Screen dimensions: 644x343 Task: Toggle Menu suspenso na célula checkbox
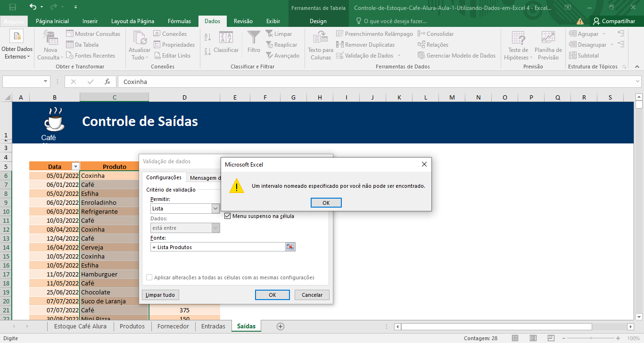228,216
